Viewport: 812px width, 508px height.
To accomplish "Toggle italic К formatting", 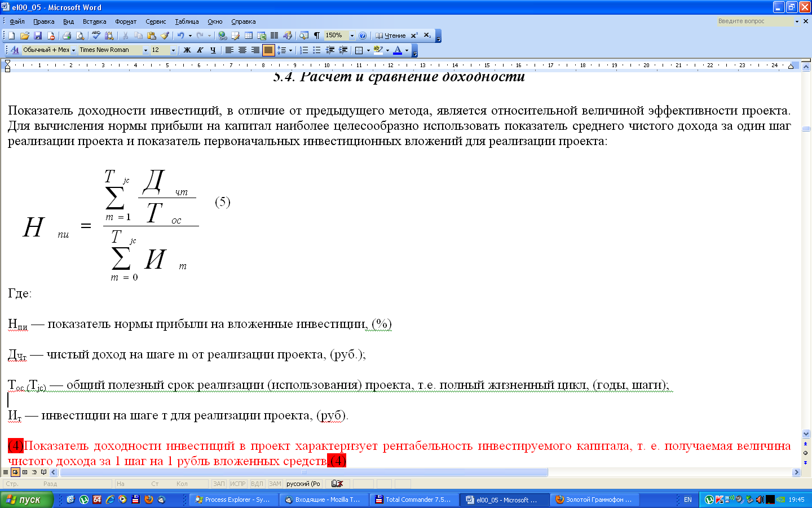I will click(x=200, y=50).
